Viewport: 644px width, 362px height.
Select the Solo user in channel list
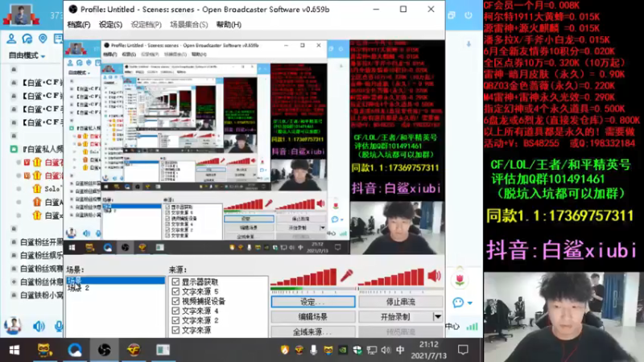pos(53,189)
